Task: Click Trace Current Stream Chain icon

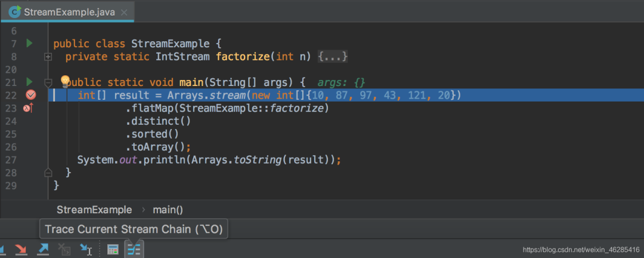Action: [x=134, y=249]
